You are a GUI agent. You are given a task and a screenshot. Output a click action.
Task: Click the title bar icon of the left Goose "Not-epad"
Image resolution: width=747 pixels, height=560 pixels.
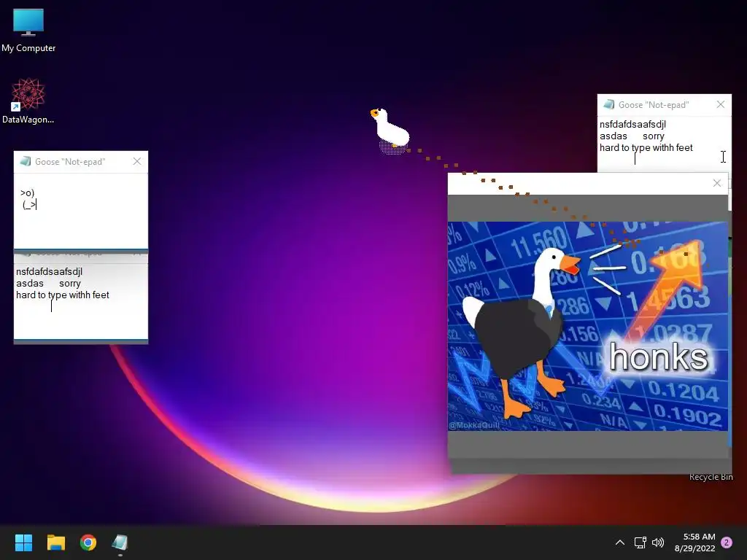coord(26,161)
